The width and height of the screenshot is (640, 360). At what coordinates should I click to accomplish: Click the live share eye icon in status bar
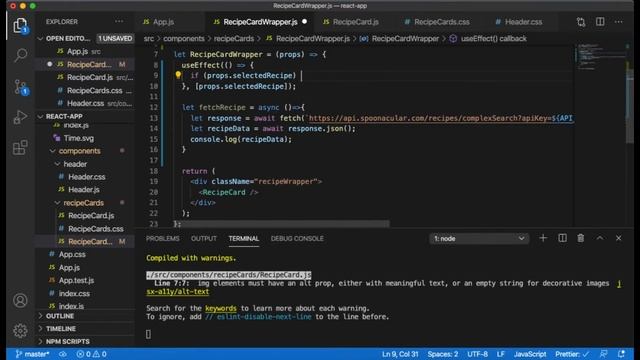tap(62, 354)
